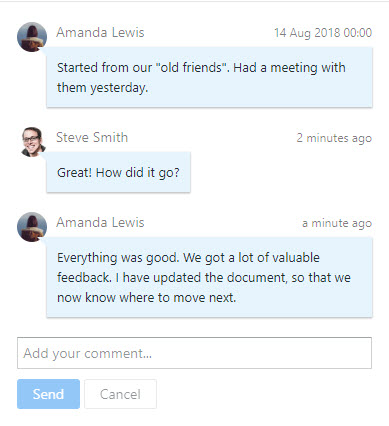Click the "2 minutes ago" timestamp
This screenshot has width=389, height=426.
334,138
